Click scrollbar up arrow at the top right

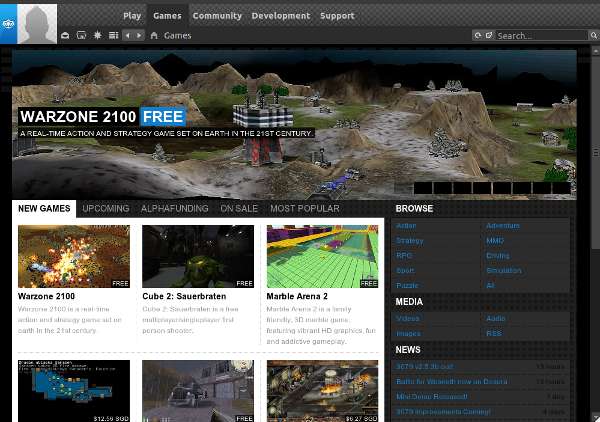pyautogui.click(x=596, y=51)
